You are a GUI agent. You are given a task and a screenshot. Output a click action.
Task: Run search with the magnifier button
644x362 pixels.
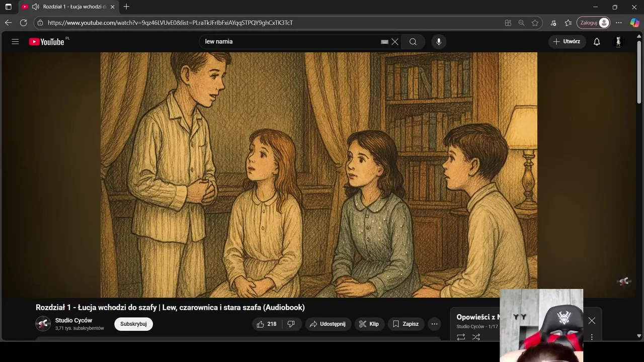pos(413,42)
